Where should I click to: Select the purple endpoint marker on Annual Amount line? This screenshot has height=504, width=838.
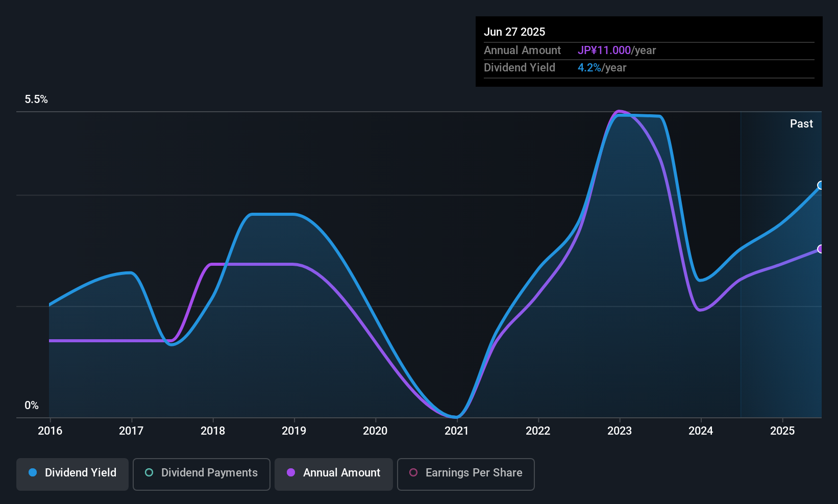(x=821, y=249)
